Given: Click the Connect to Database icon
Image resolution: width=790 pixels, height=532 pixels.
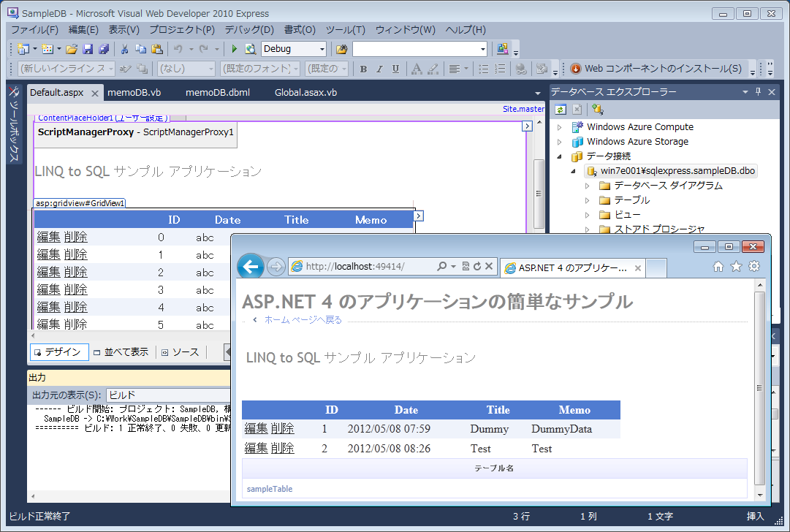Looking at the screenshot, I should pyautogui.click(x=598, y=110).
